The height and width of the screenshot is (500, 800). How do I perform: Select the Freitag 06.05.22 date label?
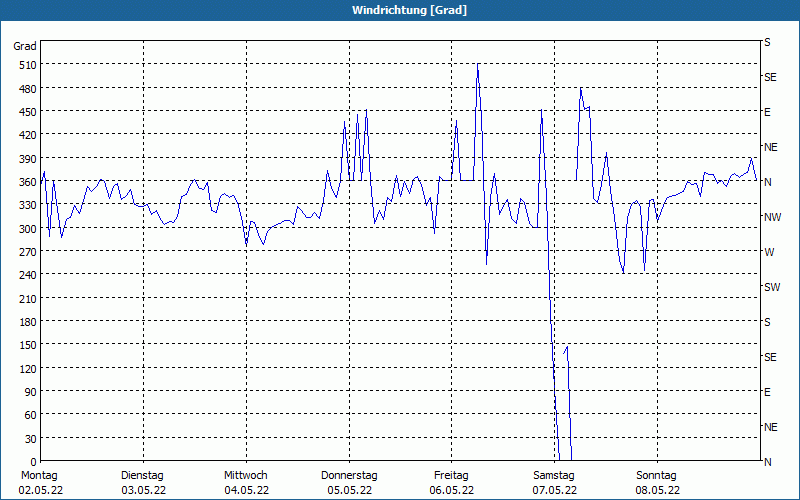[451, 482]
